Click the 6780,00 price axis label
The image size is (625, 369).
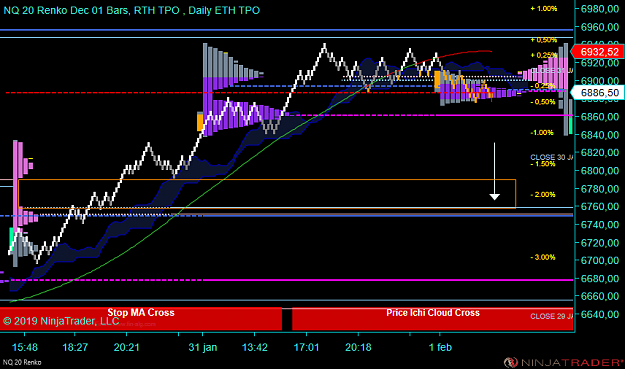(600, 188)
